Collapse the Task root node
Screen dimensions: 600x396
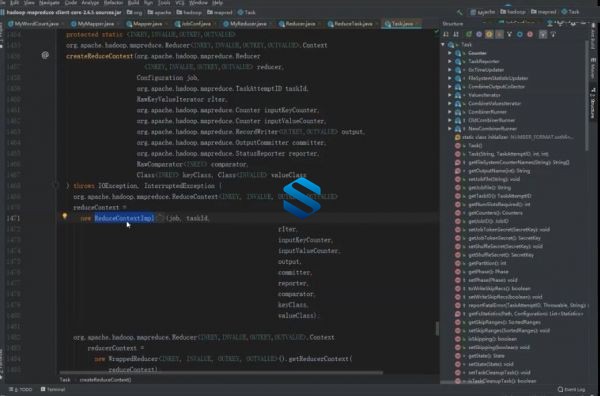click(443, 45)
